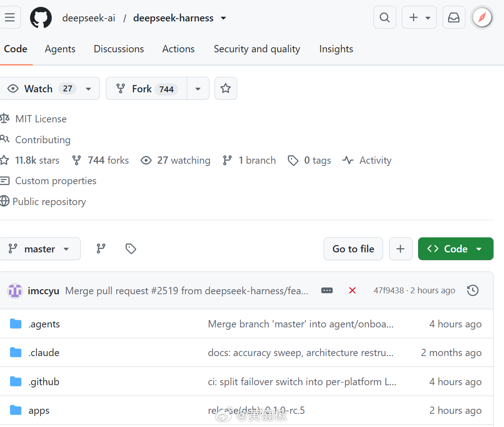Screen dimensions: 504x427
Task: Open commit "docs: accuracy sweep, architecture restru..."
Action: coord(300,353)
